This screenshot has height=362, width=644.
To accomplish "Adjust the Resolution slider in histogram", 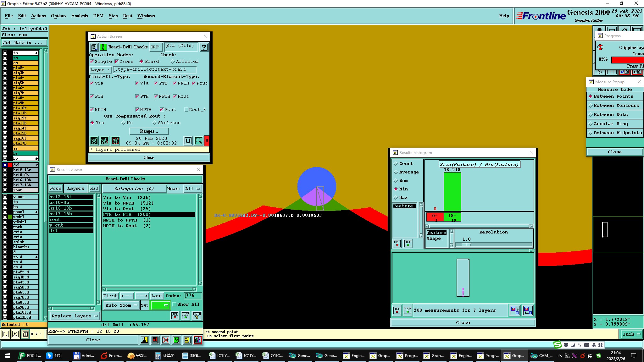I will coord(466,244).
